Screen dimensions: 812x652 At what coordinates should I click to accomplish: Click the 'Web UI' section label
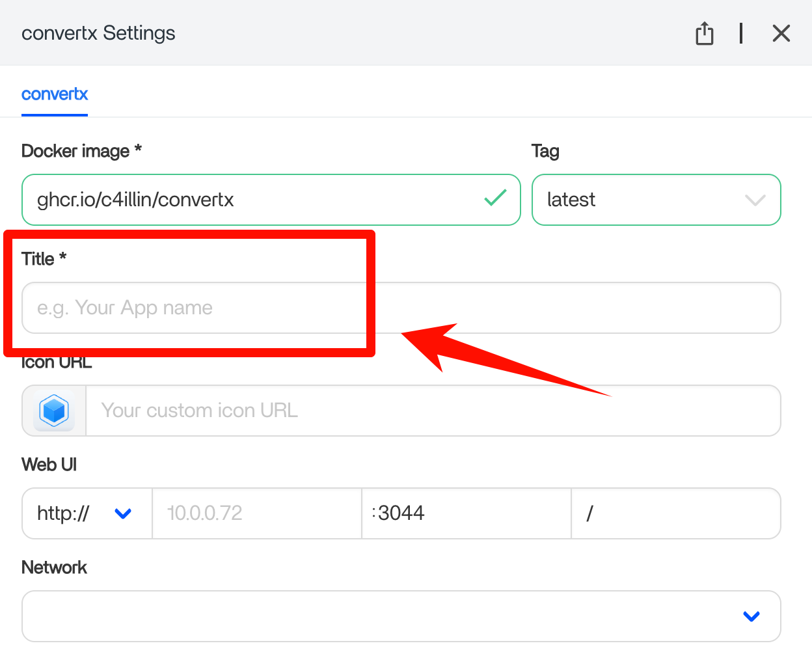pos(49,465)
